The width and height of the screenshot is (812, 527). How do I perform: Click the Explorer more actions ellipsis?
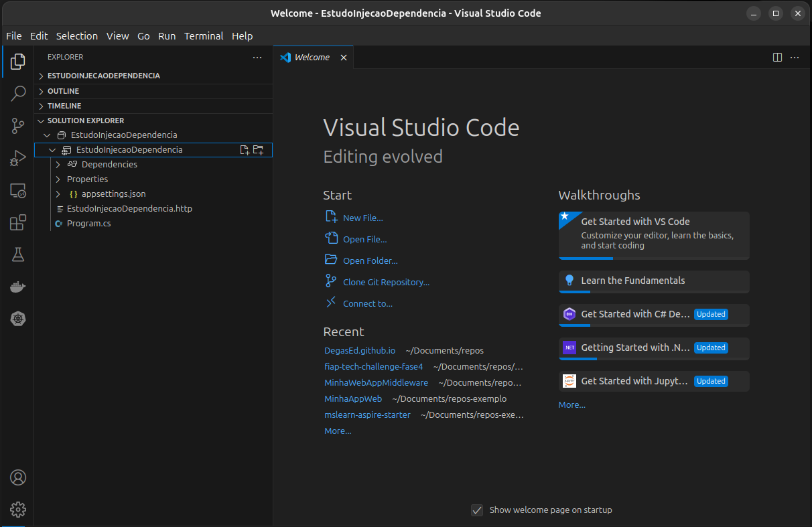coord(257,58)
